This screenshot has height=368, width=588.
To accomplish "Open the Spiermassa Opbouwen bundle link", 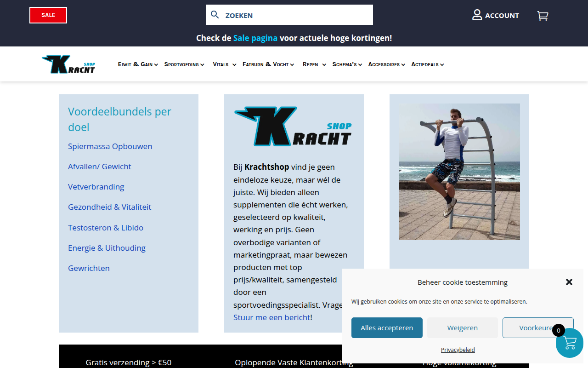I will [x=110, y=146].
